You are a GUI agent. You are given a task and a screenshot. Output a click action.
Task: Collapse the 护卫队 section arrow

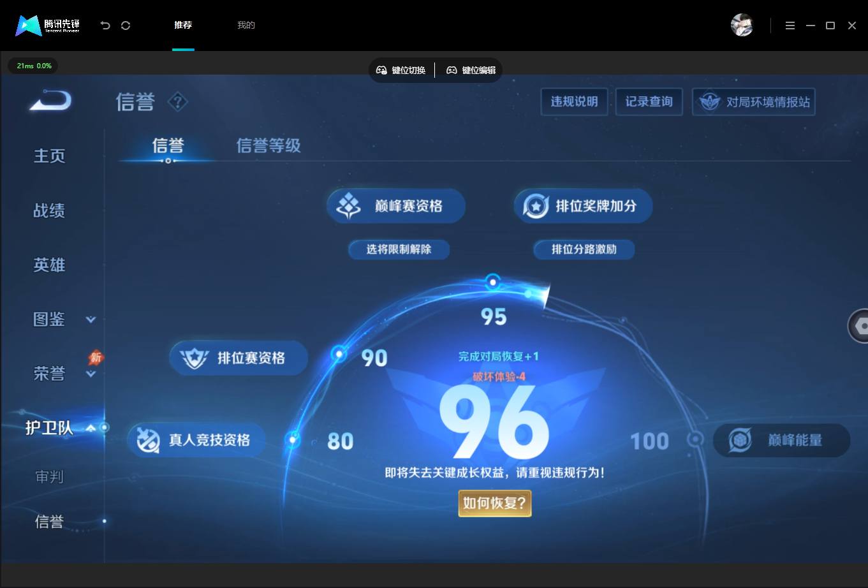click(x=91, y=428)
